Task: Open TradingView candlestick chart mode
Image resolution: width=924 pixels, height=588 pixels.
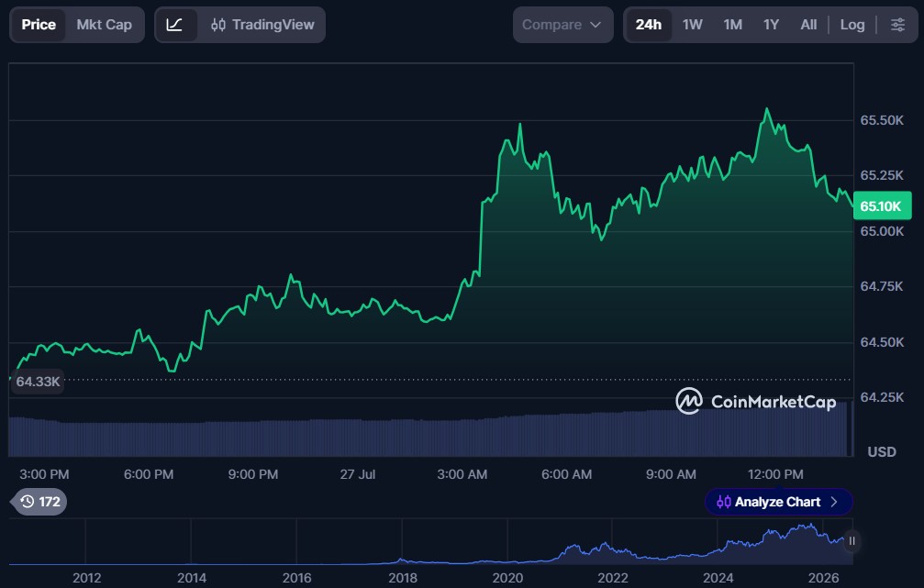Action: 262,25
